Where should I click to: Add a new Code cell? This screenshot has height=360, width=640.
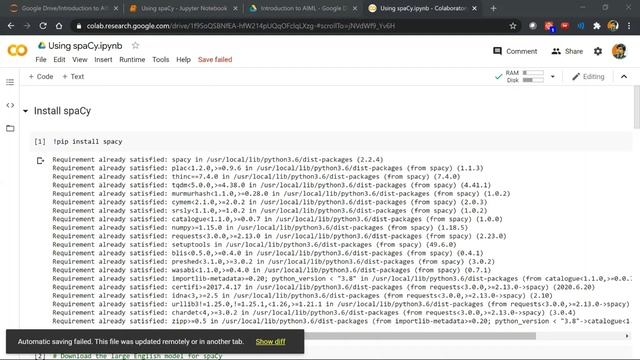tap(41, 76)
